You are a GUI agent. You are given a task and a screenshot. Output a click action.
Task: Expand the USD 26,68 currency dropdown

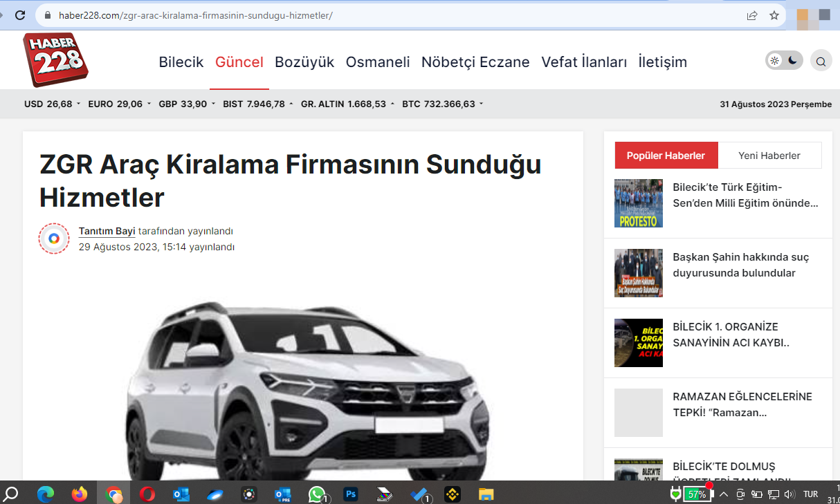click(x=53, y=104)
